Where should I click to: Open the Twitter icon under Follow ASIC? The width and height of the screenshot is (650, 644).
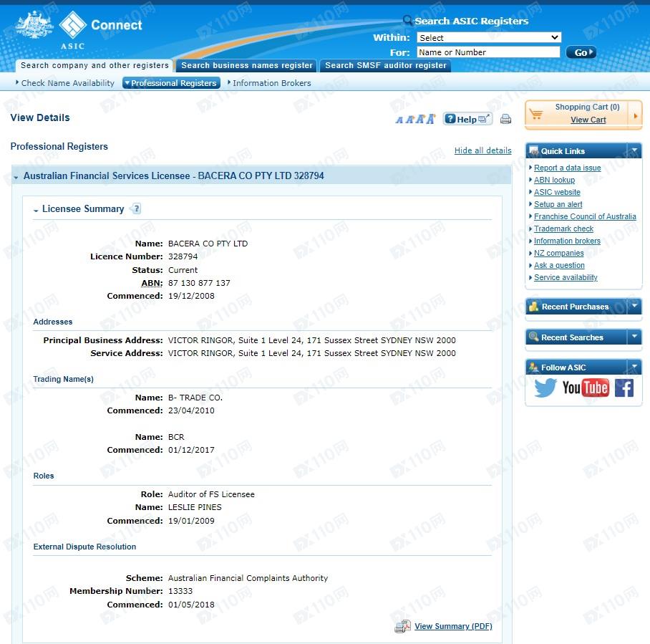point(545,388)
